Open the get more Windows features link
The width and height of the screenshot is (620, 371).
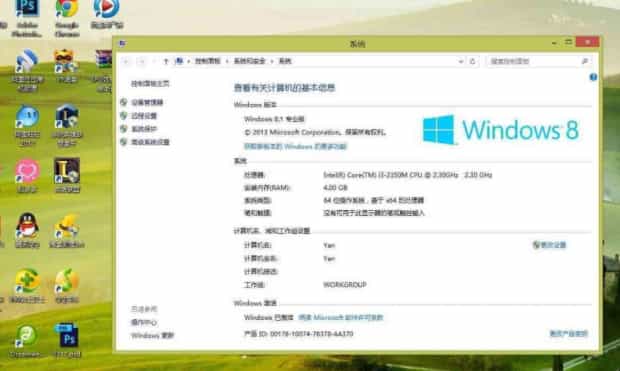pos(295,146)
